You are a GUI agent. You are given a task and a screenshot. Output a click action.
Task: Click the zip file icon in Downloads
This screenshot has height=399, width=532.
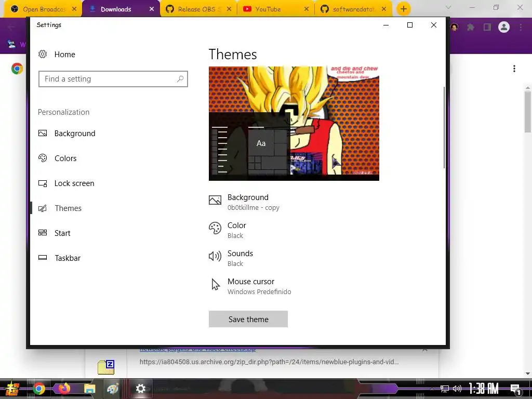pos(106,367)
